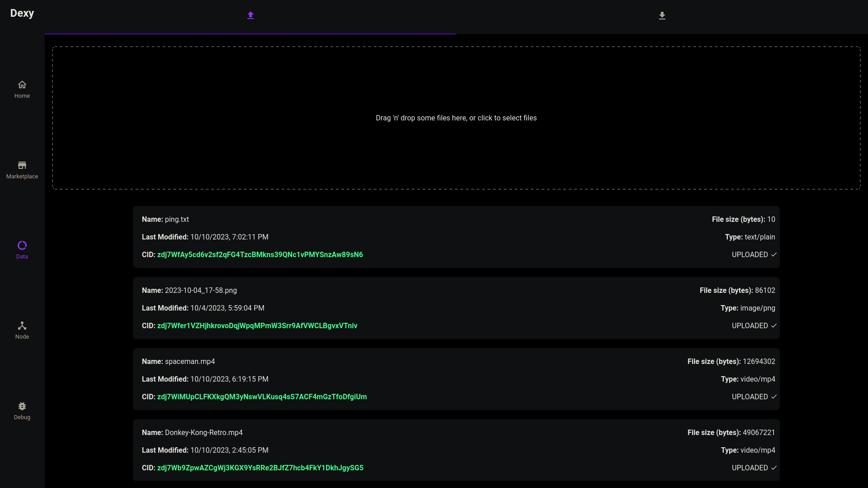This screenshot has width=868, height=488.
Task: Open the Debug bug icon
Action: pyautogui.click(x=22, y=406)
